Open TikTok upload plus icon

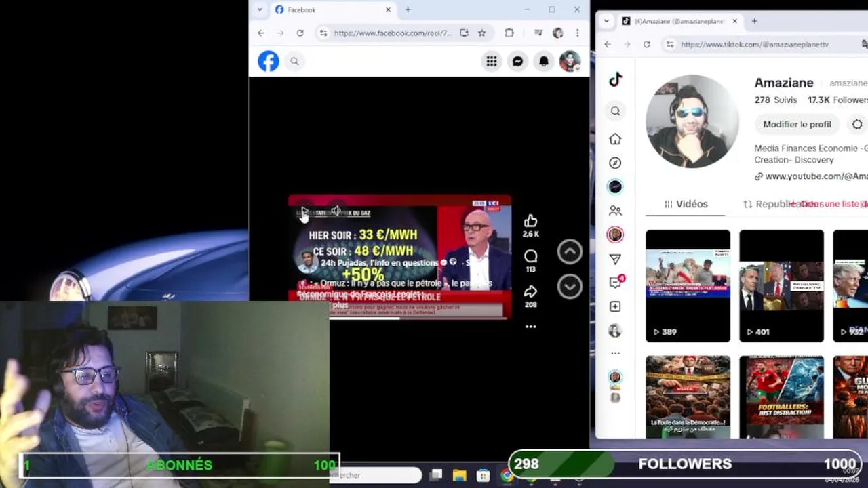coord(615,306)
